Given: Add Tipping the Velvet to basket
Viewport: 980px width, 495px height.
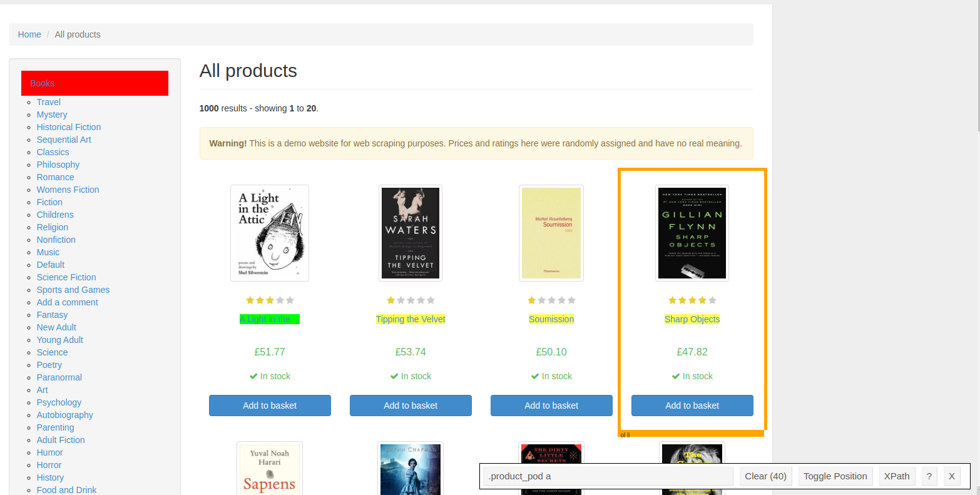Looking at the screenshot, I should pyautogui.click(x=411, y=406).
